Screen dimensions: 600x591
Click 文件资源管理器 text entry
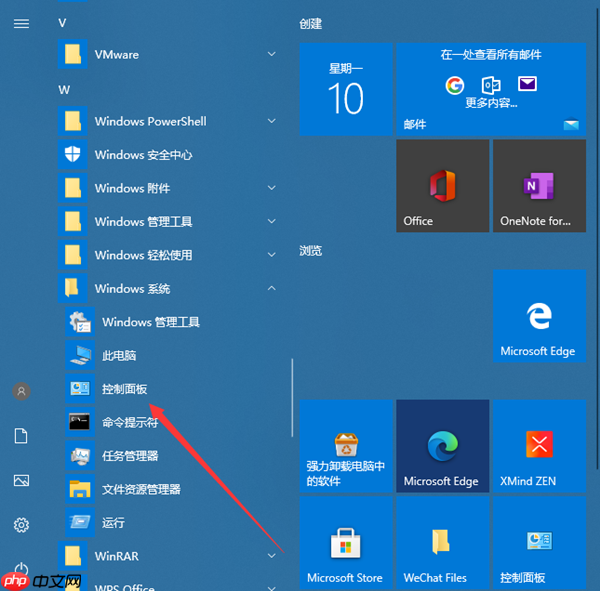141,489
